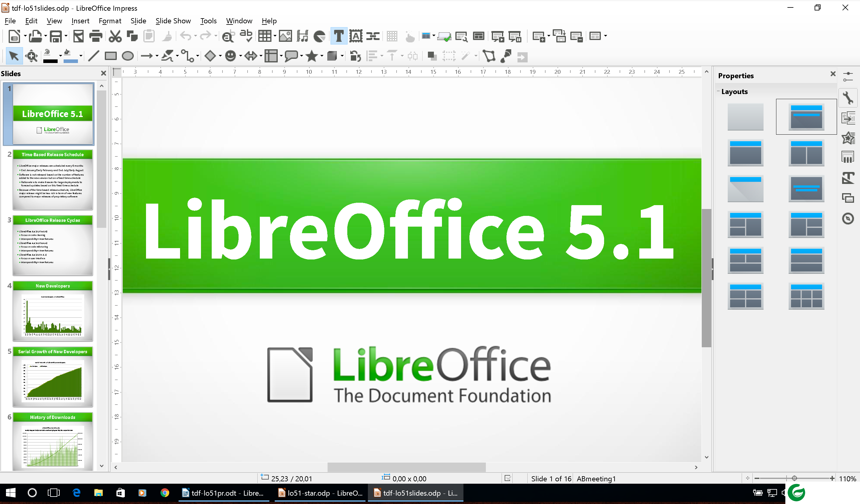The width and height of the screenshot is (860, 504).
Task: Click the Save icon in toolbar
Action: [x=56, y=36]
